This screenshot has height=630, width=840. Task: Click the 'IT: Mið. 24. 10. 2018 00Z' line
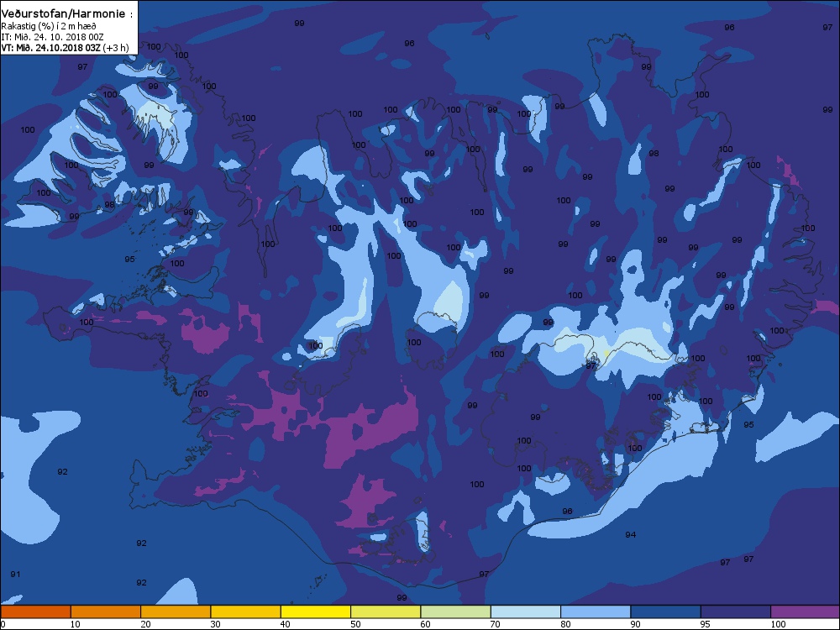coord(52,37)
